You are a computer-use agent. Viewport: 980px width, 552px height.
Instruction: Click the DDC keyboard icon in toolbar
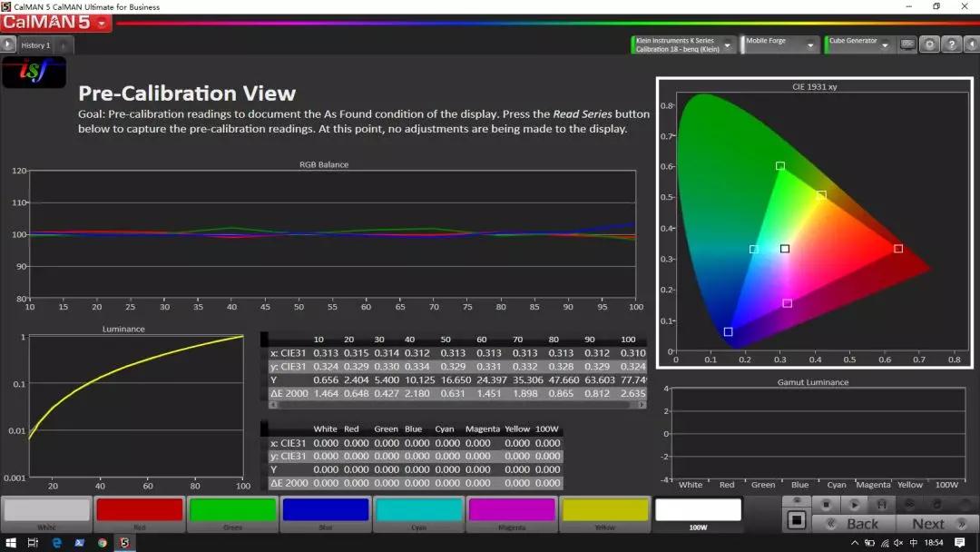(907, 44)
